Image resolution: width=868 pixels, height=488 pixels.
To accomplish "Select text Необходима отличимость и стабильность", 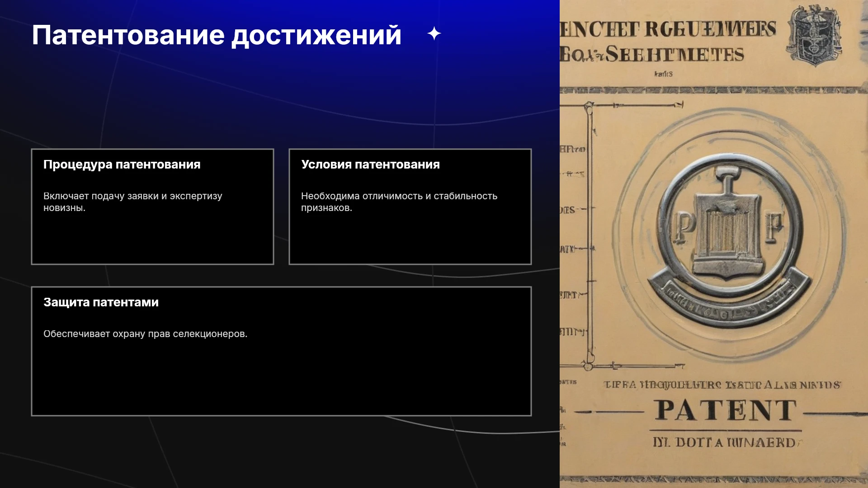I will pos(399,196).
